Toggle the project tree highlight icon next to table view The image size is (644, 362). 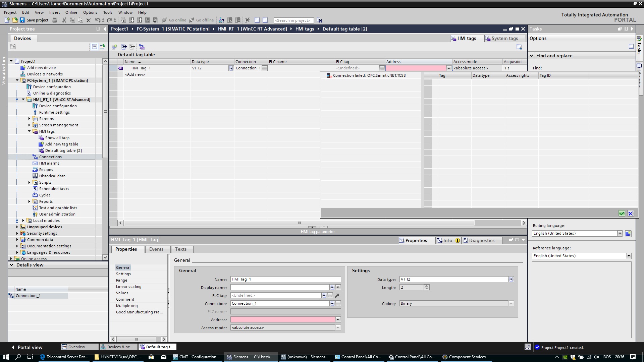tap(102, 47)
